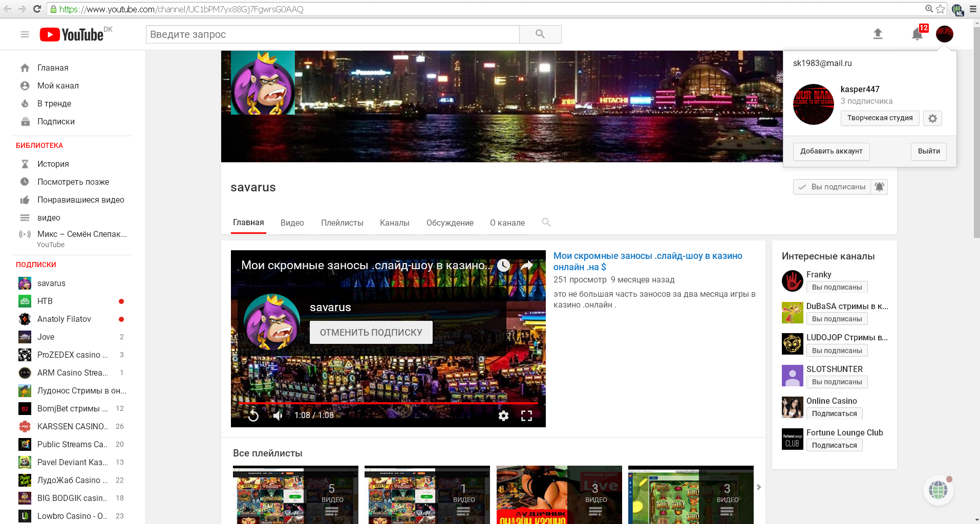Image resolution: width=980 pixels, height=524 pixels.
Task: Switch to the 'Видео' tab
Action: pos(292,223)
